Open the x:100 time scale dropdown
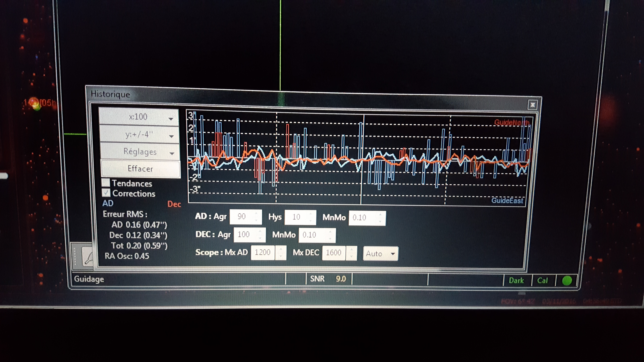Screen dimensions: 644x362 point(139,117)
